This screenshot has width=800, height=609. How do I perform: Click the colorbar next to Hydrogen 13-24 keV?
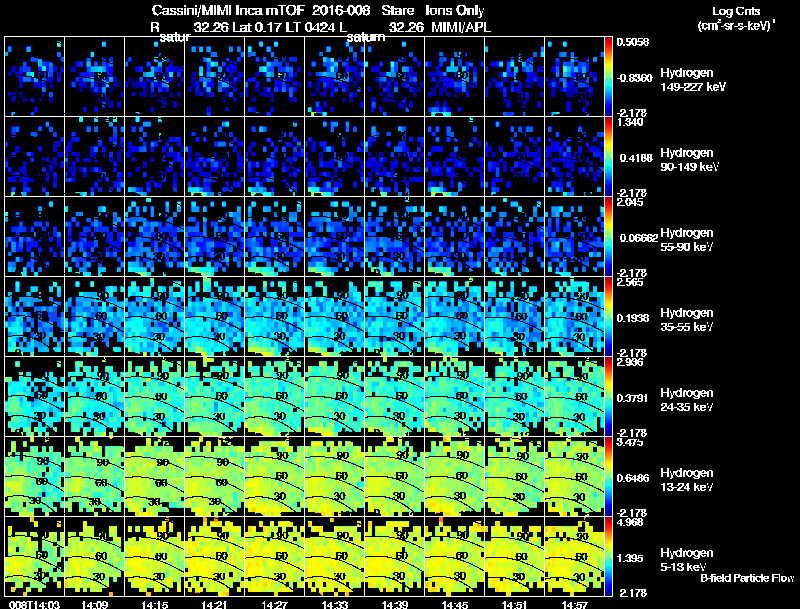click(608, 476)
